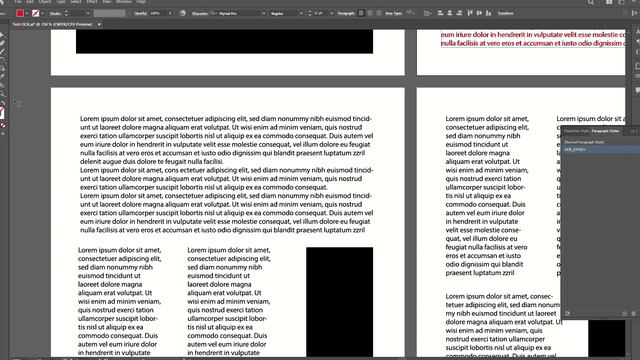
Task: Open the fill color dropdown arrow
Action: coord(27,13)
